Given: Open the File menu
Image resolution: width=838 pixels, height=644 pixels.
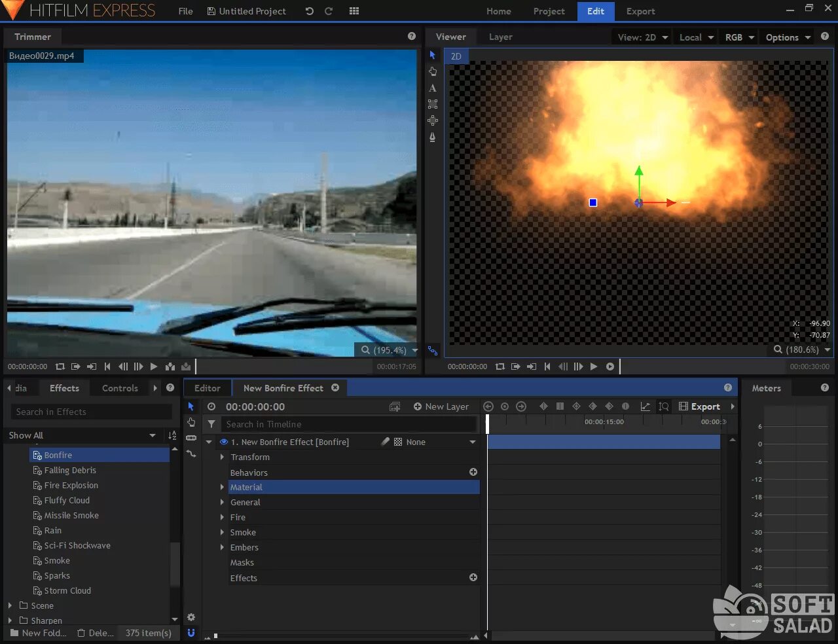Looking at the screenshot, I should [x=186, y=11].
